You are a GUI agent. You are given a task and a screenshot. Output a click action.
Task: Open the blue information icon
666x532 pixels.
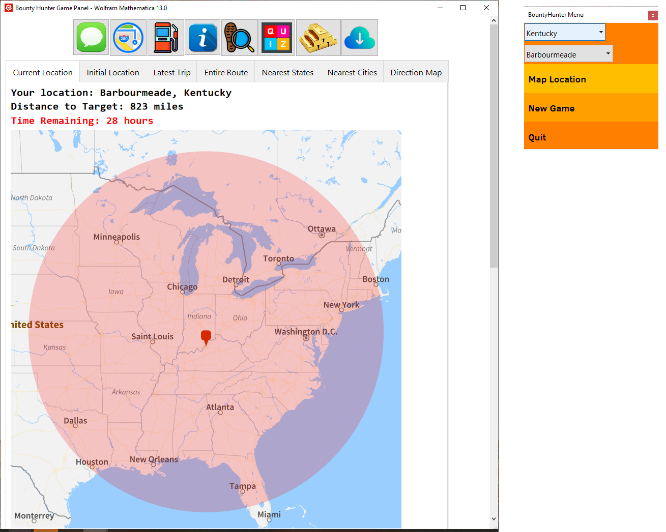[203, 38]
